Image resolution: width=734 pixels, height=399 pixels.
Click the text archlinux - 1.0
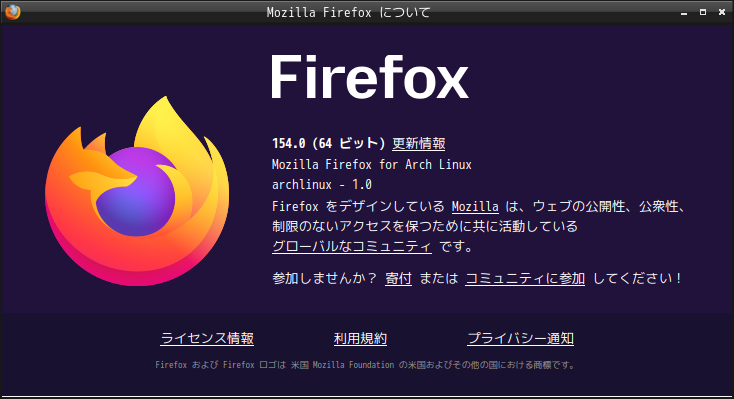click(322, 185)
